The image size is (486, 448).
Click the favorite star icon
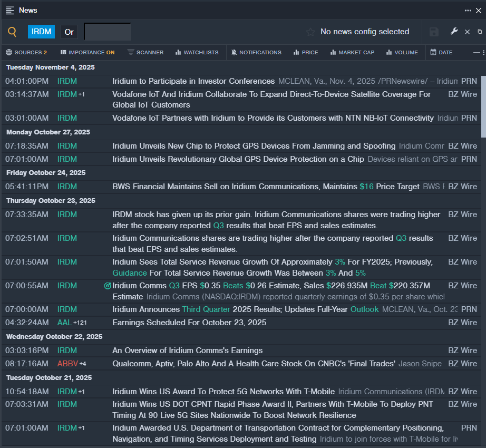pyautogui.click(x=310, y=32)
